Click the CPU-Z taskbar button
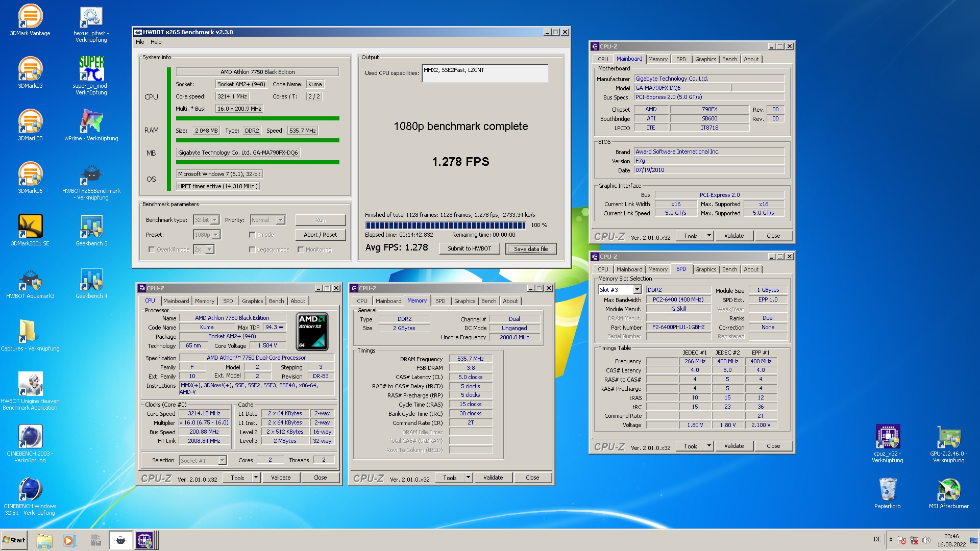 click(146, 540)
